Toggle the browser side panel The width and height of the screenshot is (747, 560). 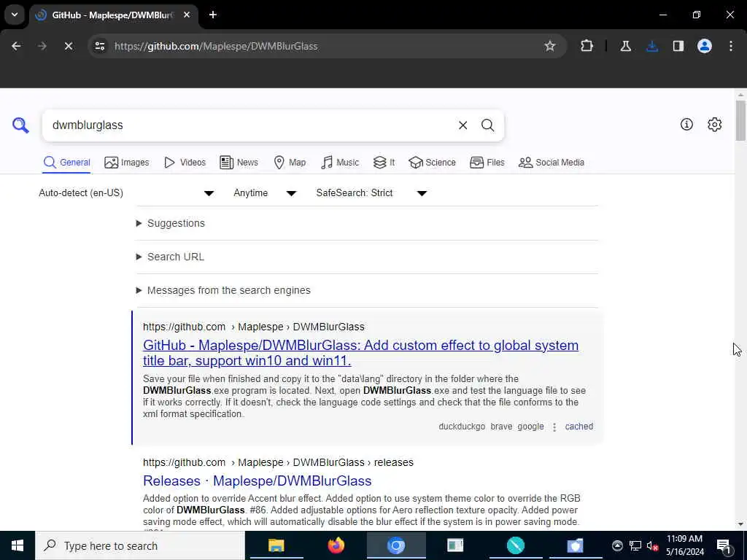pos(678,46)
